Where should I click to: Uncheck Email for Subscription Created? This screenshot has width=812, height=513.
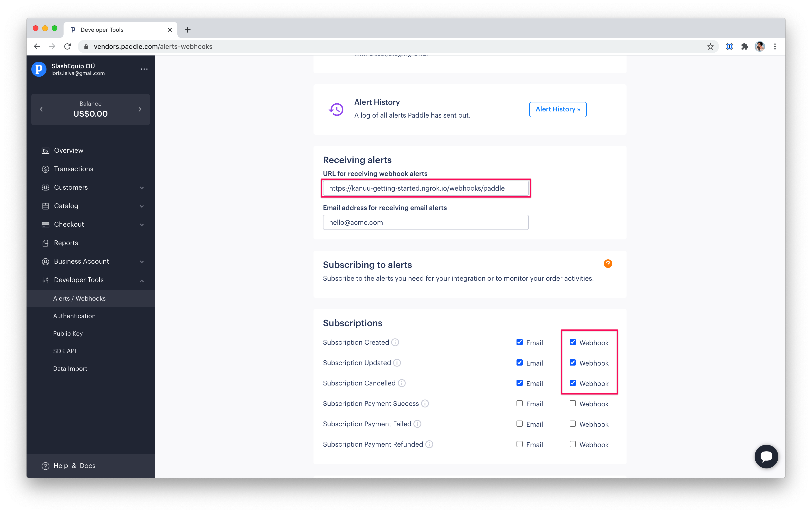[x=519, y=342]
